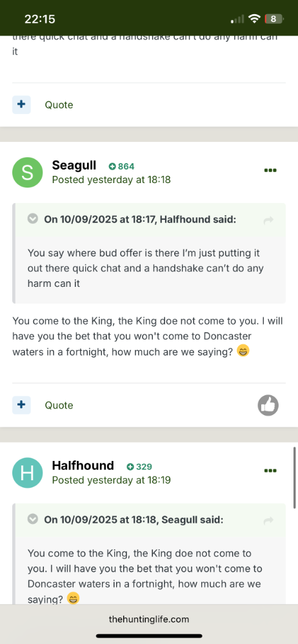Image resolution: width=298 pixels, height=644 pixels.
Task: Collapse the quote from Halfhound at 18:17
Action: point(32,219)
